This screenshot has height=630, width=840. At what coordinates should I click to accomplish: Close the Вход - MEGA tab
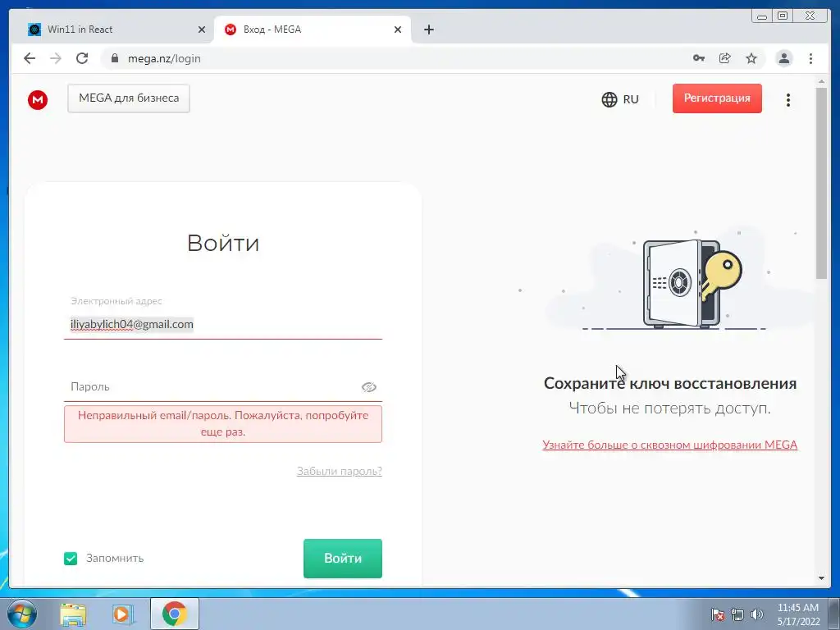coord(398,30)
